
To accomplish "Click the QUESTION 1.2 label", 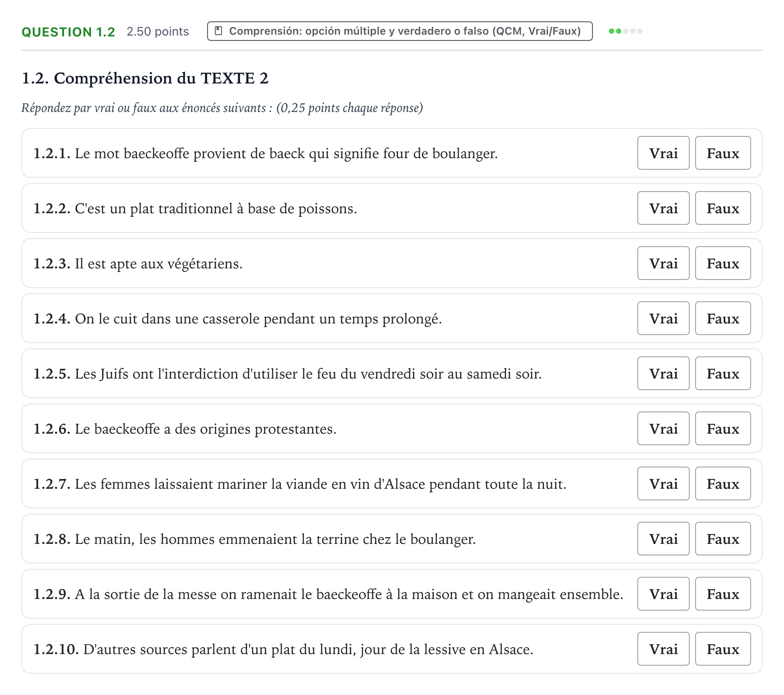I will coord(68,32).
